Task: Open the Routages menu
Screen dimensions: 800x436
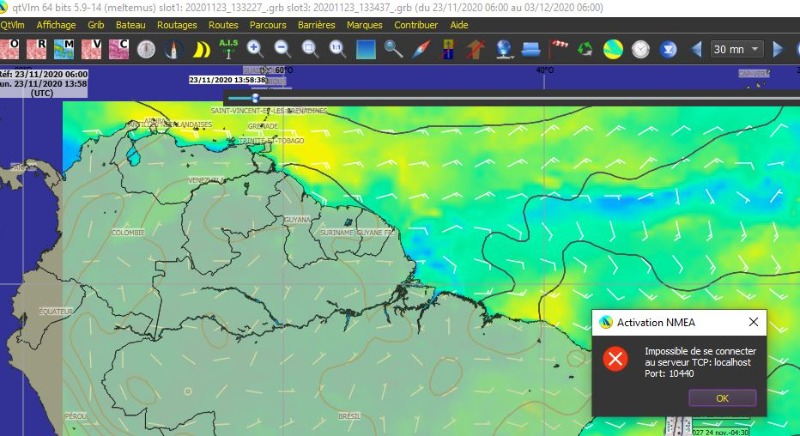Action: tap(177, 24)
